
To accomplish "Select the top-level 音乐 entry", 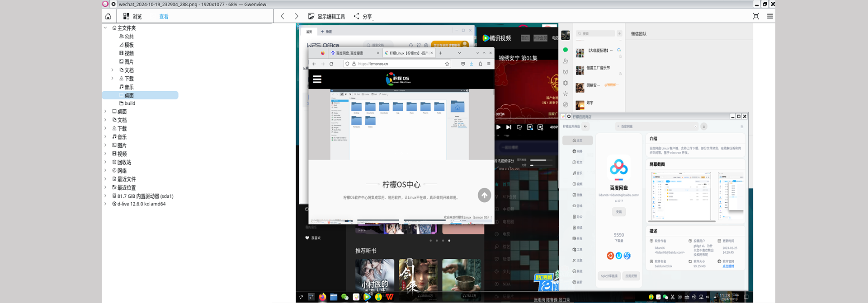I will (x=119, y=137).
